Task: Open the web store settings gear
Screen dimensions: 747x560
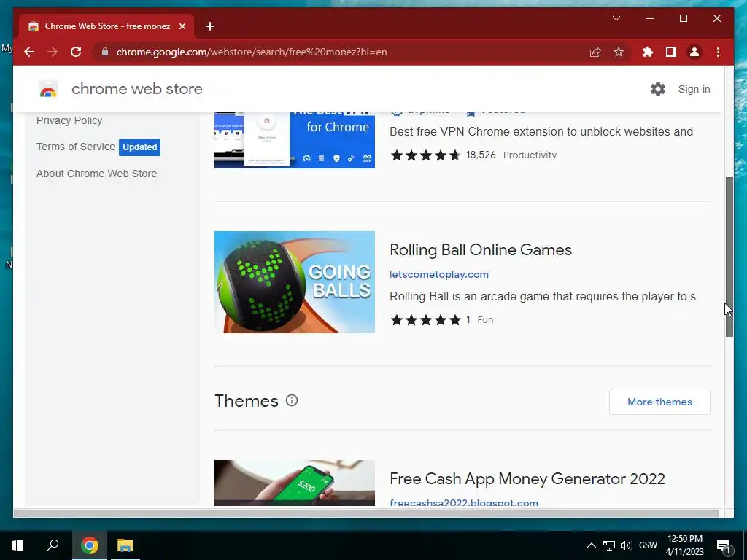Action: (x=658, y=89)
